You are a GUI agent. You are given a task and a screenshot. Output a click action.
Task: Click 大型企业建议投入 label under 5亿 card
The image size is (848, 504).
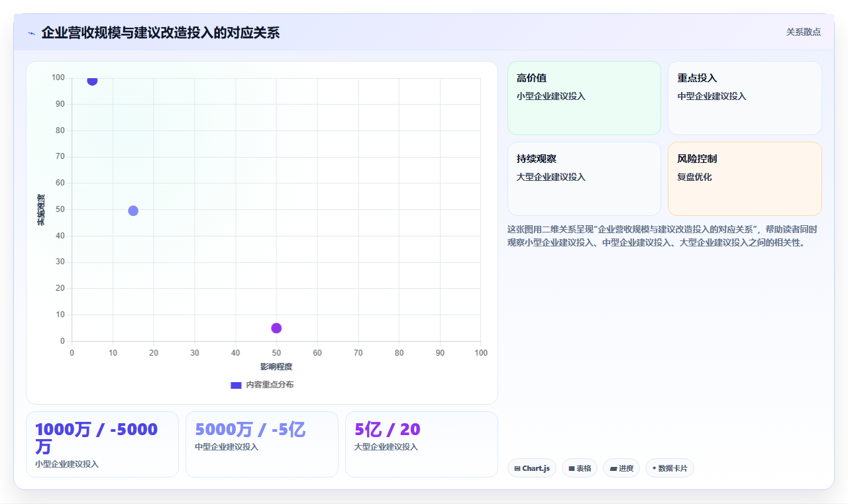[386, 447]
